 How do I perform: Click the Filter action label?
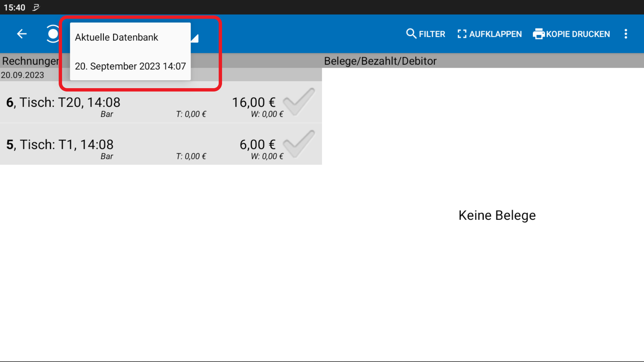tap(432, 34)
